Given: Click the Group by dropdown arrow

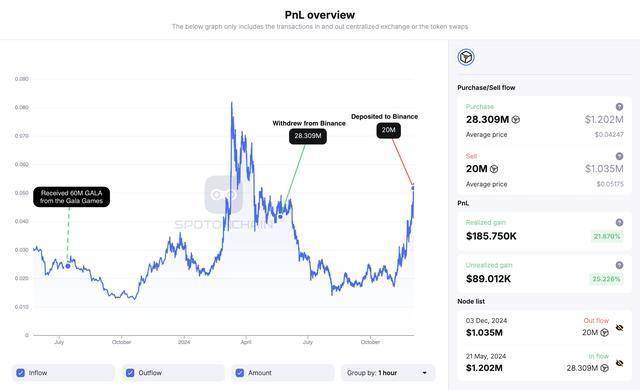Looking at the screenshot, I should pyautogui.click(x=424, y=373).
